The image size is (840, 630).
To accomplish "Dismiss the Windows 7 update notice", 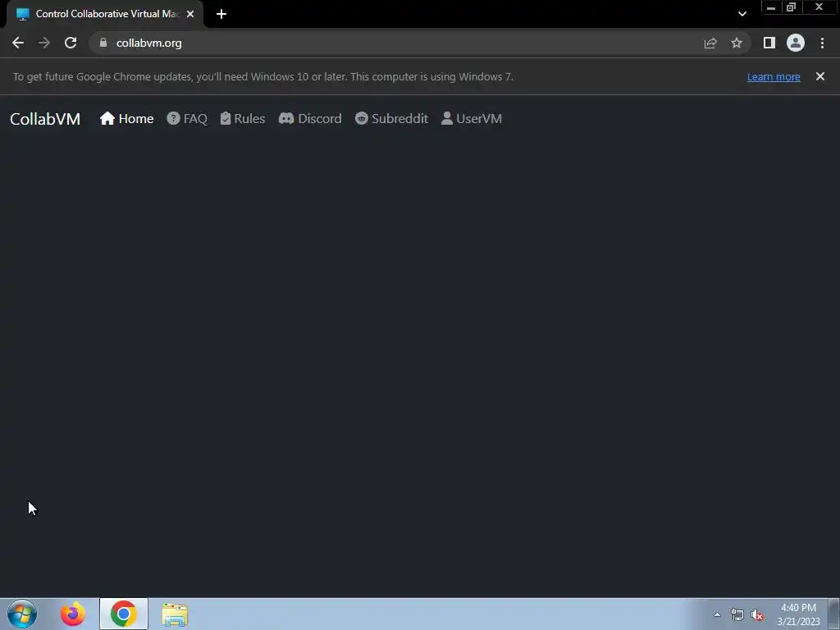I will (x=820, y=76).
